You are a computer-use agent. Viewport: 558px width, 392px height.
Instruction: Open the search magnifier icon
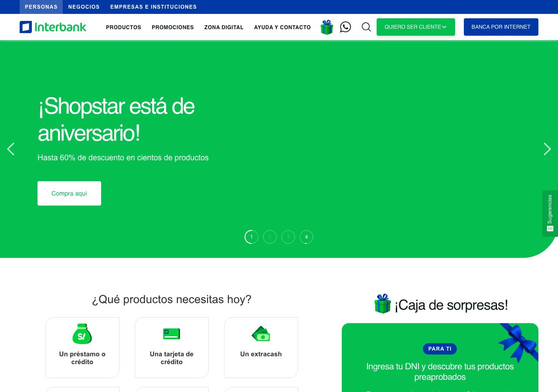[366, 27]
